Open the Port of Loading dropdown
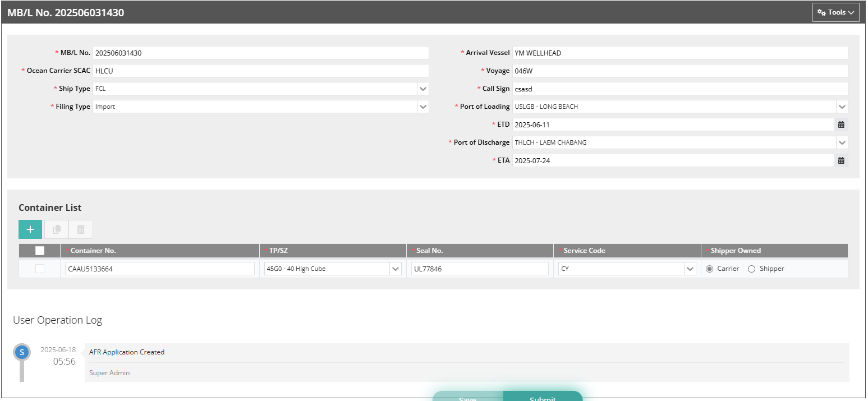868x401 pixels. pyautogui.click(x=842, y=107)
